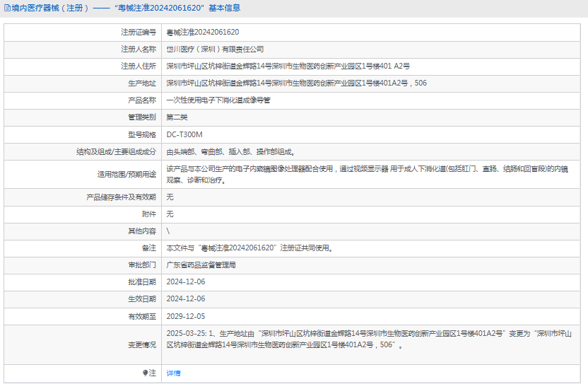Select the page title 境内医疗器械（注册）基本信息

coord(126,8)
